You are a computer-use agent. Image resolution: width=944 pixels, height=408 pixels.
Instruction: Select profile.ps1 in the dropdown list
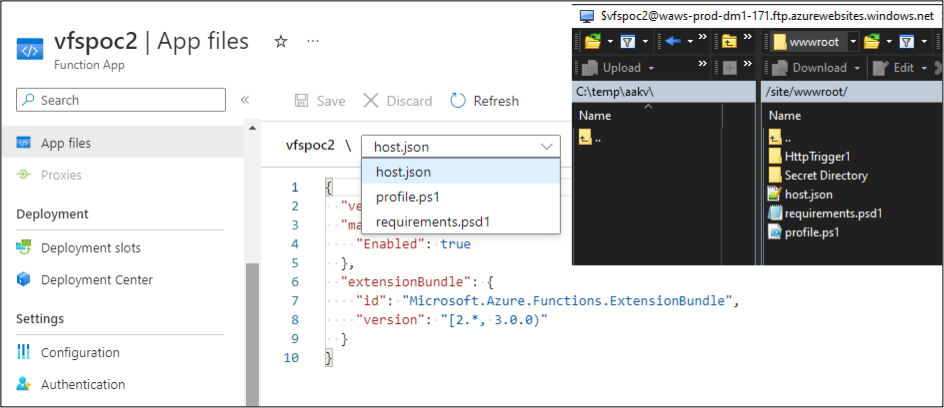tap(461, 197)
